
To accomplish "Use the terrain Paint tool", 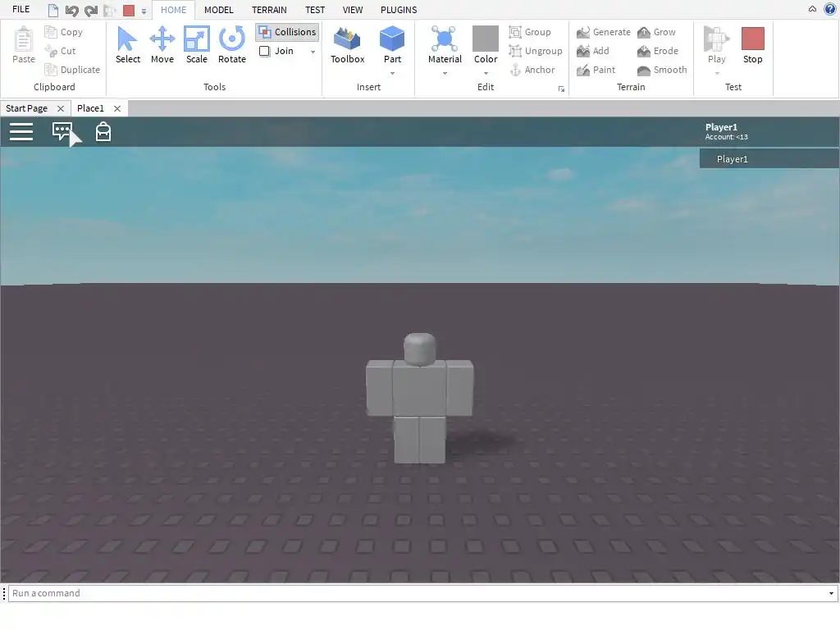I will (596, 70).
